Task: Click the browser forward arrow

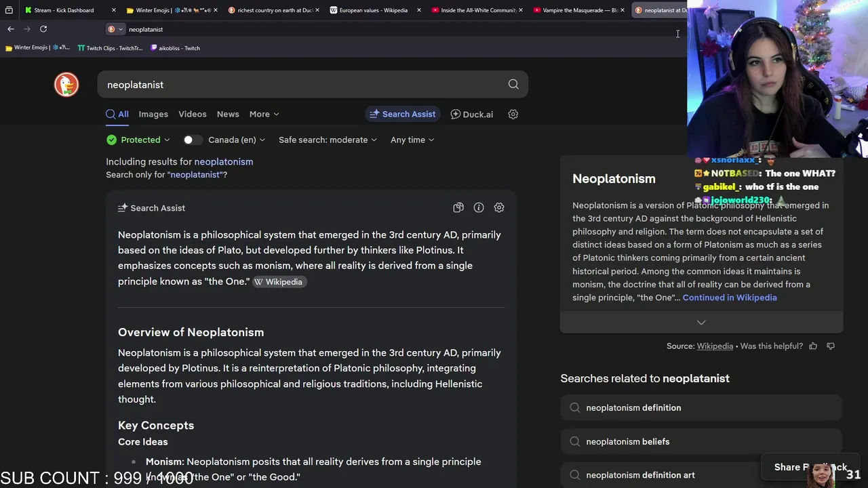Action: coord(27,29)
